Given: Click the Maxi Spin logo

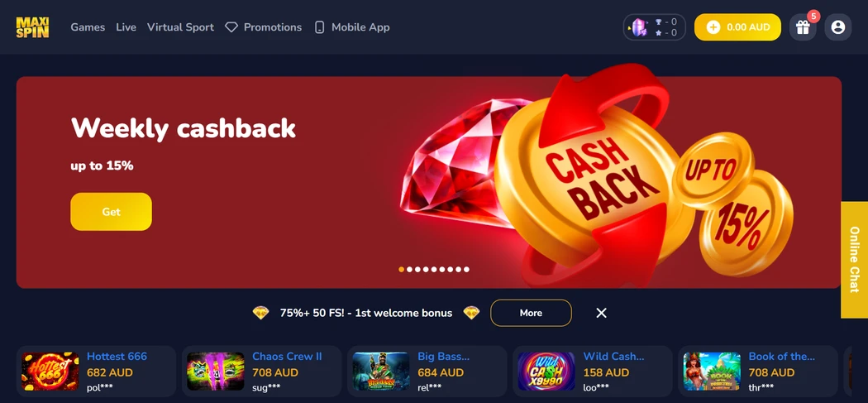Looking at the screenshot, I should [33, 27].
